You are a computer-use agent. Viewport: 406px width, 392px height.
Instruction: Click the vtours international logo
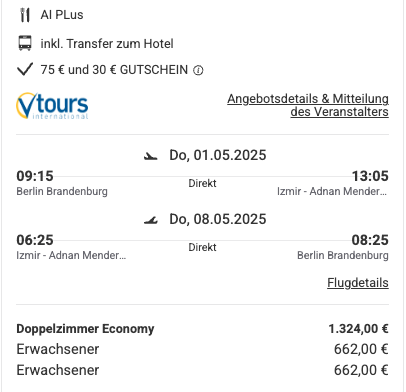pyautogui.click(x=52, y=106)
